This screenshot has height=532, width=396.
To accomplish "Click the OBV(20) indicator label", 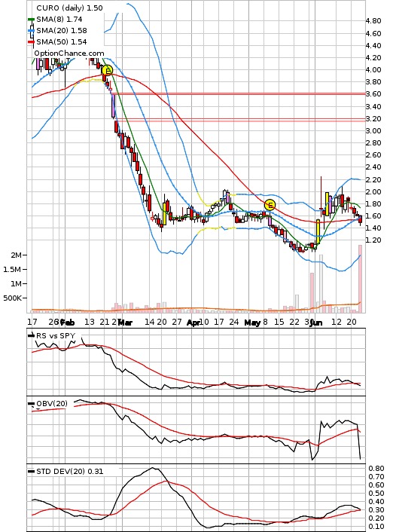I will click(x=52, y=403).
